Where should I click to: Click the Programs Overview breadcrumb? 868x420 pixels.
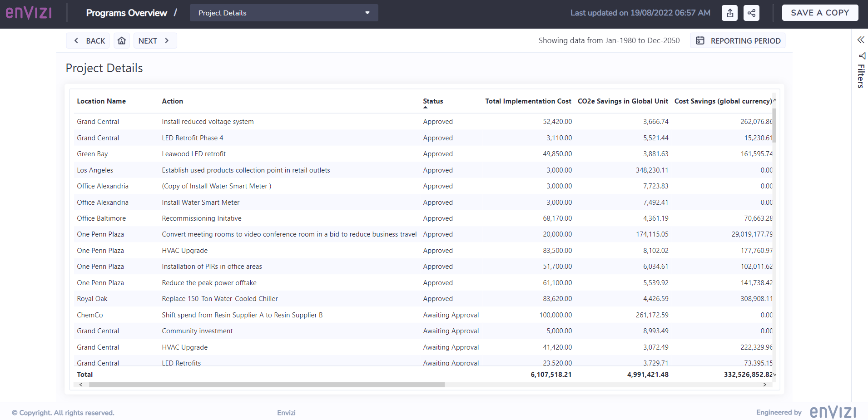click(x=127, y=13)
